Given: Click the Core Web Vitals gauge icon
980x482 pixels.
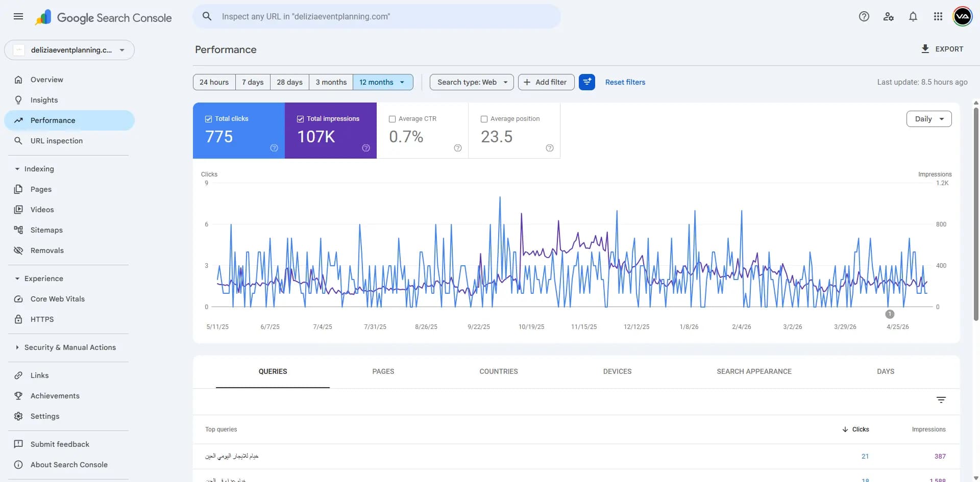Looking at the screenshot, I should click(18, 299).
